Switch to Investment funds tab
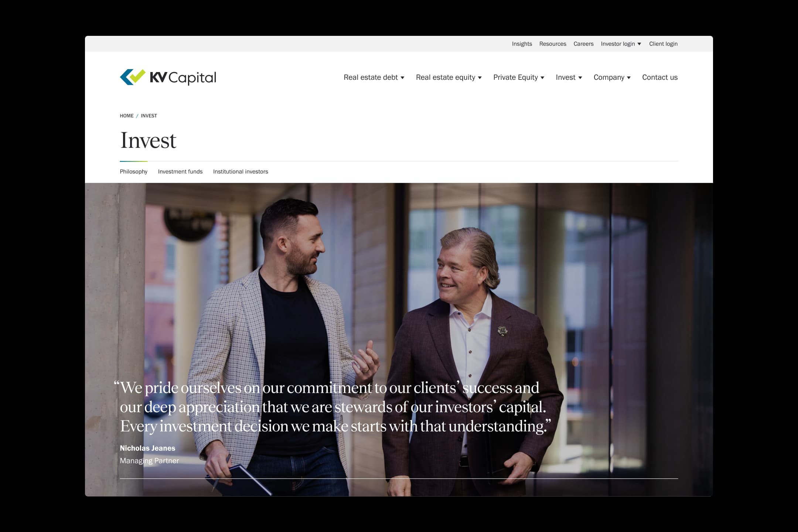 pyautogui.click(x=180, y=171)
